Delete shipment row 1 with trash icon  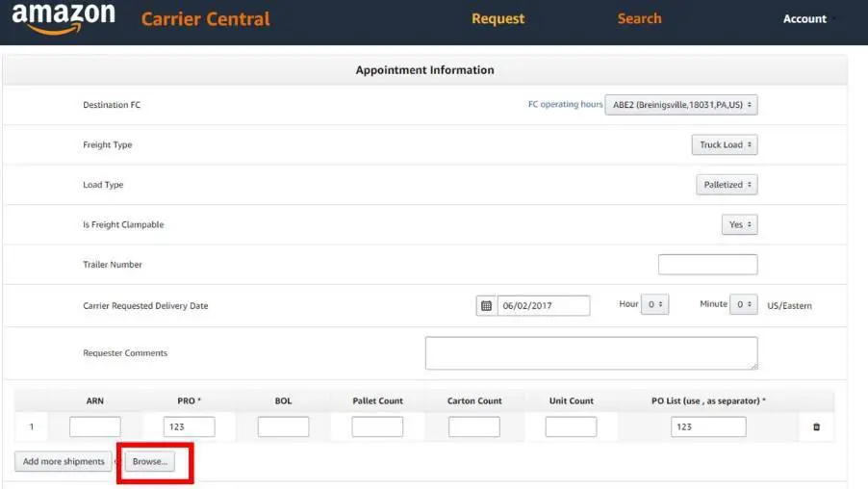817,427
